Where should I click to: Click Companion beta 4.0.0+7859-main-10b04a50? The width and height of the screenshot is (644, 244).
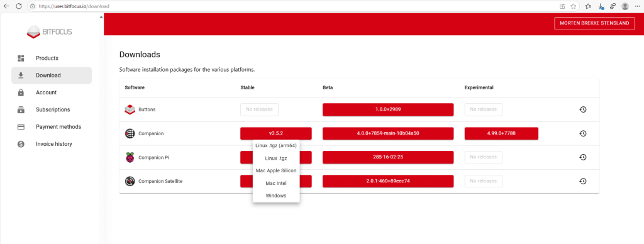click(387, 133)
